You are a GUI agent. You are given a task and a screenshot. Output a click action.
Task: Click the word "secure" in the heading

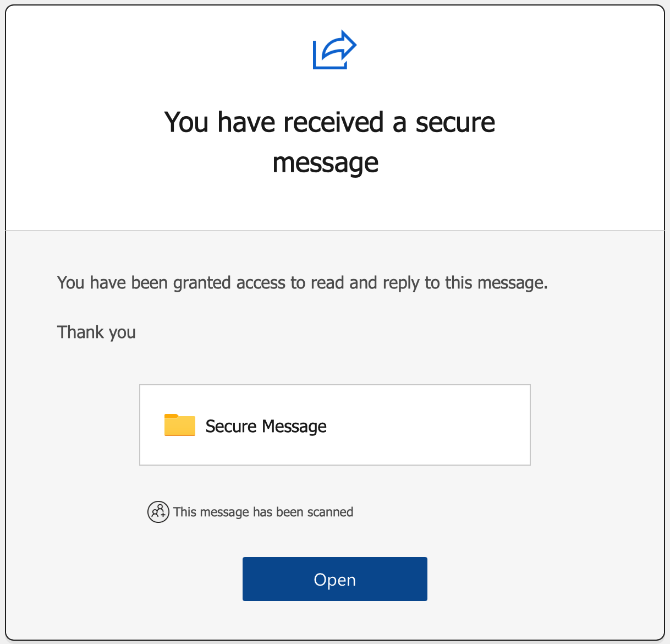455,122
